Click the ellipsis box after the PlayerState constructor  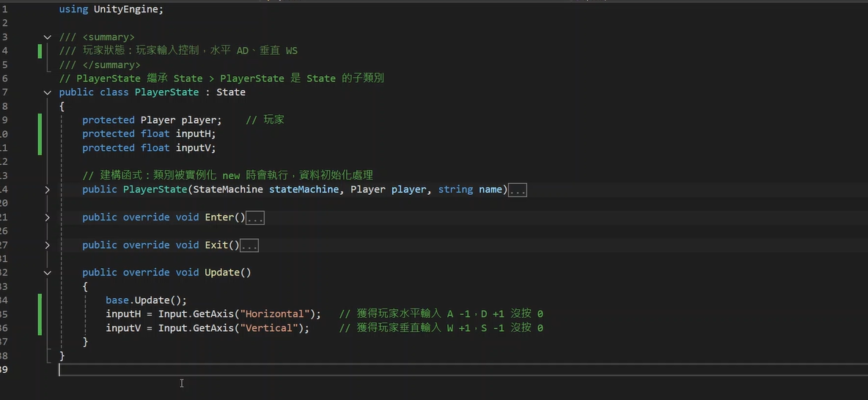click(x=518, y=190)
